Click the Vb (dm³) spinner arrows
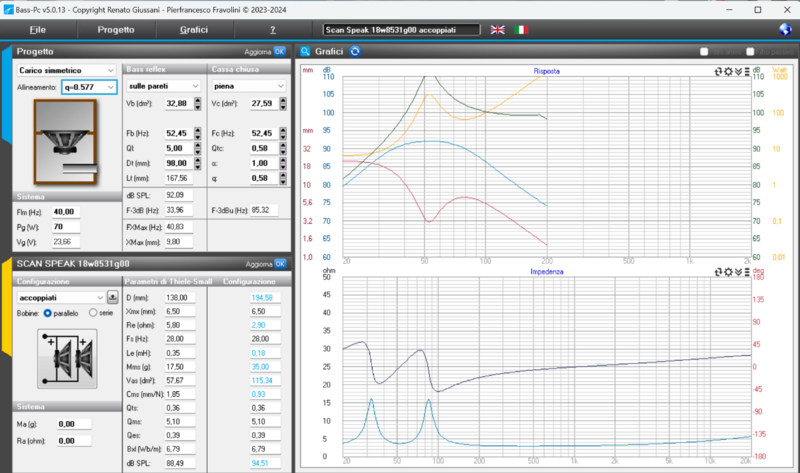 click(x=196, y=103)
